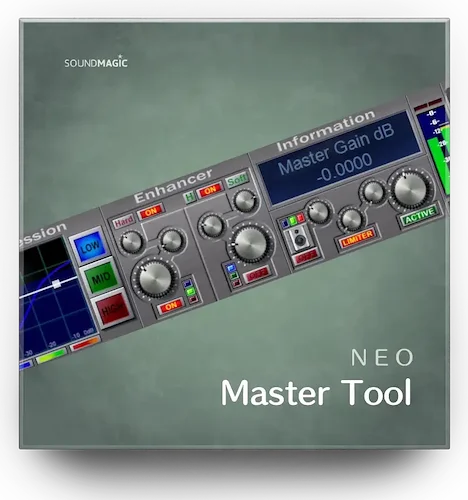Screen dimensions: 468x500
Task: Click the '-0.0000' gain value readout
Action: pyautogui.click(x=344, y=169)
